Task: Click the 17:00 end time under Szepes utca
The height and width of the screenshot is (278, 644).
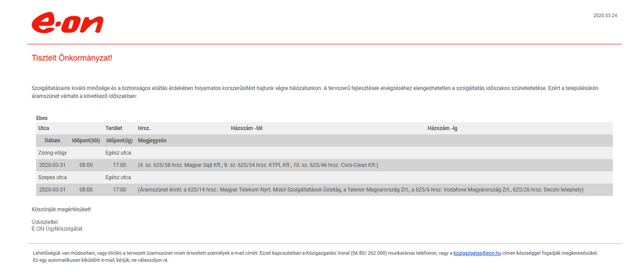Action: (x=119, y=190)
